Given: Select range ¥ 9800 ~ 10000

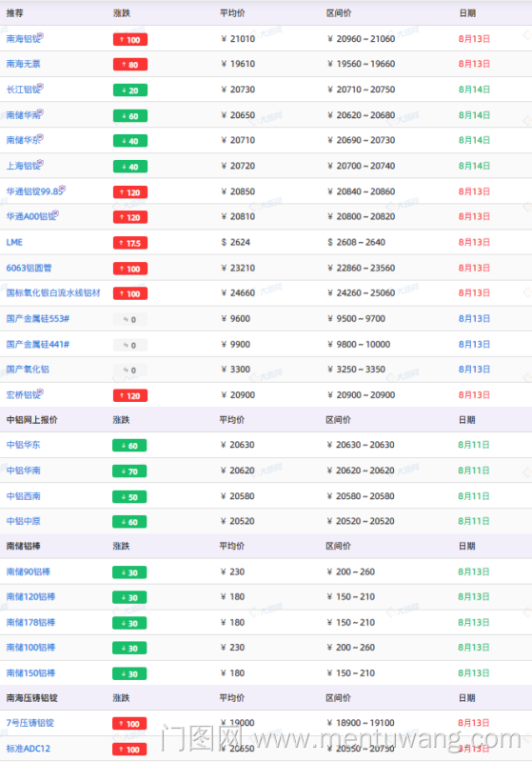Looking at the screenshot, I should [359, 345].
